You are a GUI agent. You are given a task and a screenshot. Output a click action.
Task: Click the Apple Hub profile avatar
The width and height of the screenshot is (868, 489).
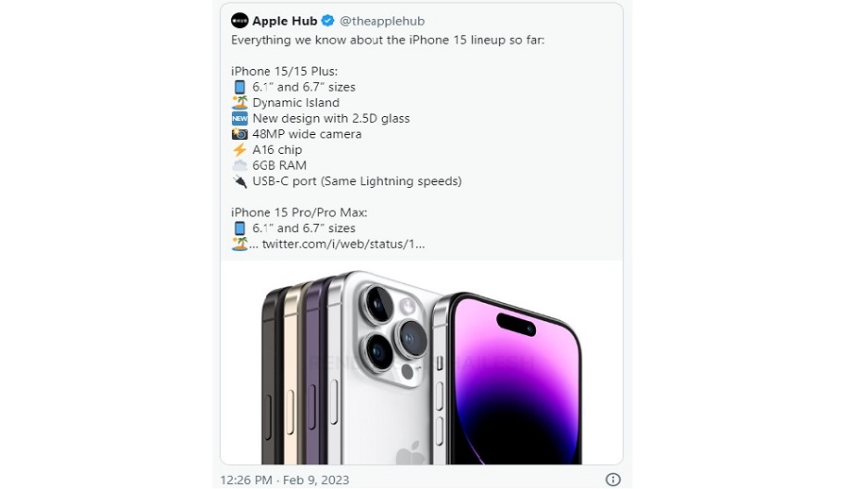240,21
